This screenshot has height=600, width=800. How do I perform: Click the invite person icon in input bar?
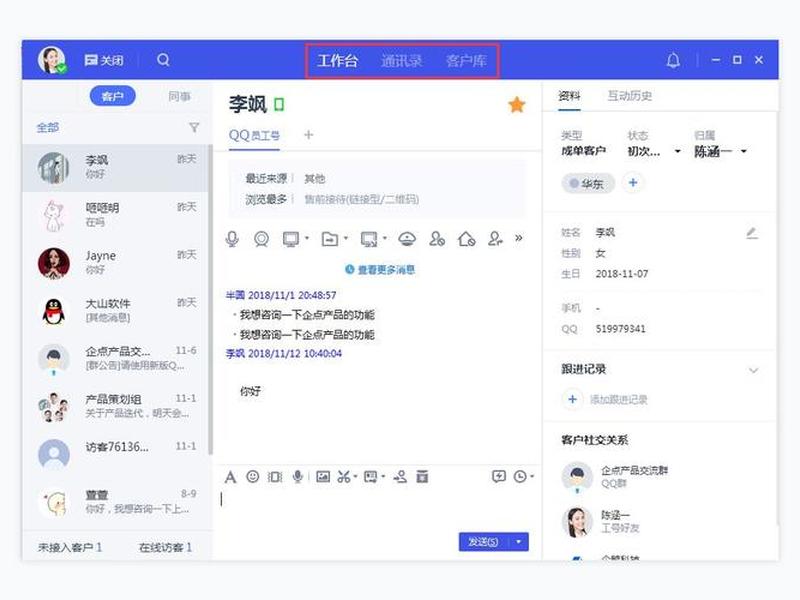tap(400, 477)
